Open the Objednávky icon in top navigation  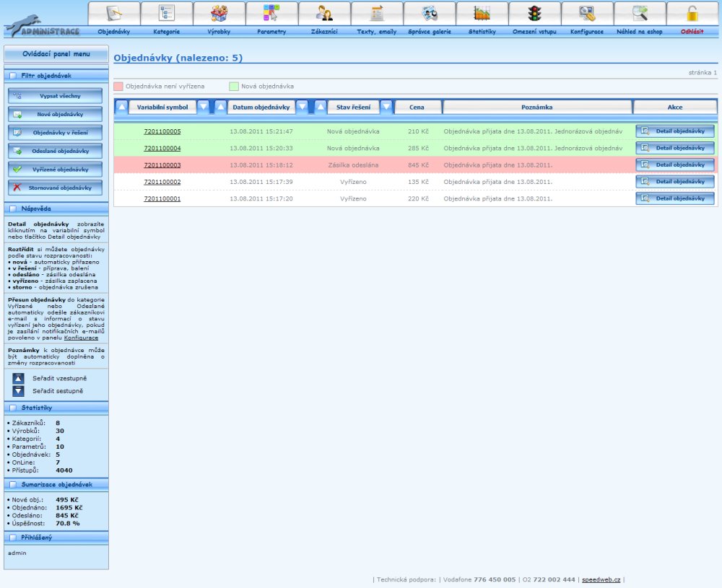pyautogui.click(x=113, y=14)
